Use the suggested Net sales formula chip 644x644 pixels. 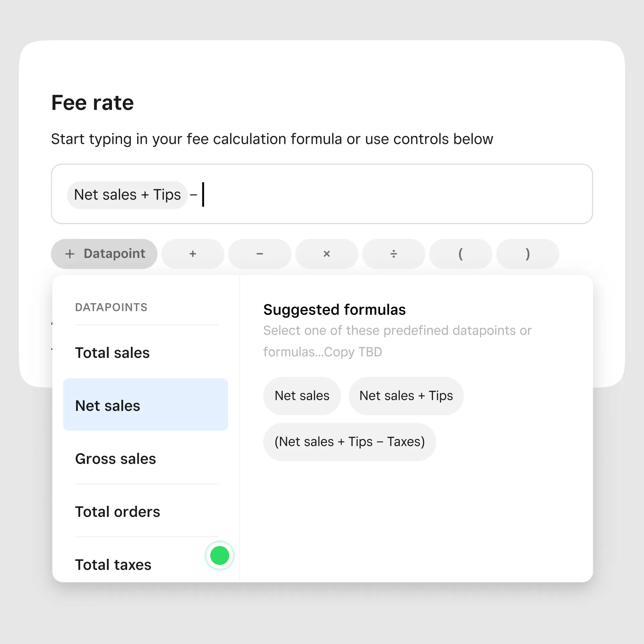point(302,396)
